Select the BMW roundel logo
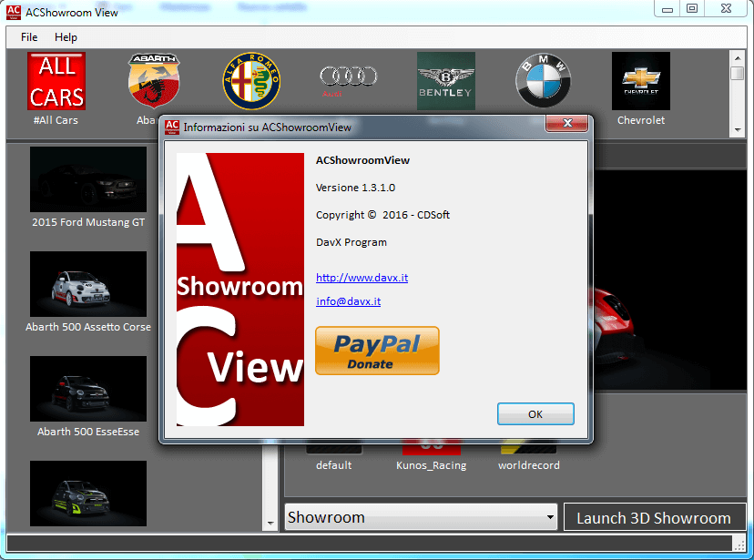The height and width of the screenshot is (560, 754). click(544, 81)
